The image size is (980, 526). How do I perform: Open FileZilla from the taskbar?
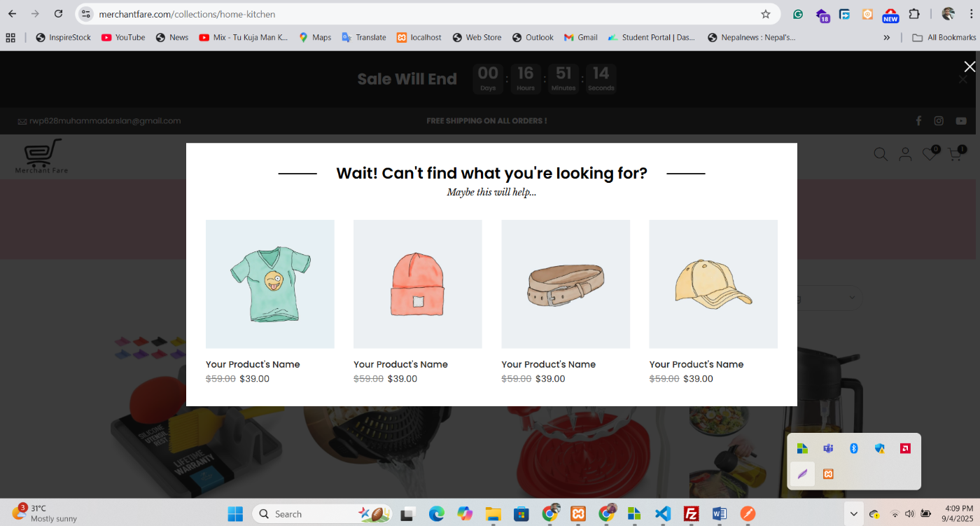coord(691,514)
